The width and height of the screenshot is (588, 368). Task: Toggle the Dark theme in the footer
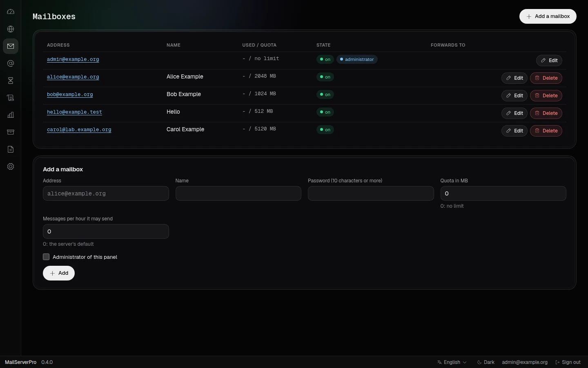point(486,362)
